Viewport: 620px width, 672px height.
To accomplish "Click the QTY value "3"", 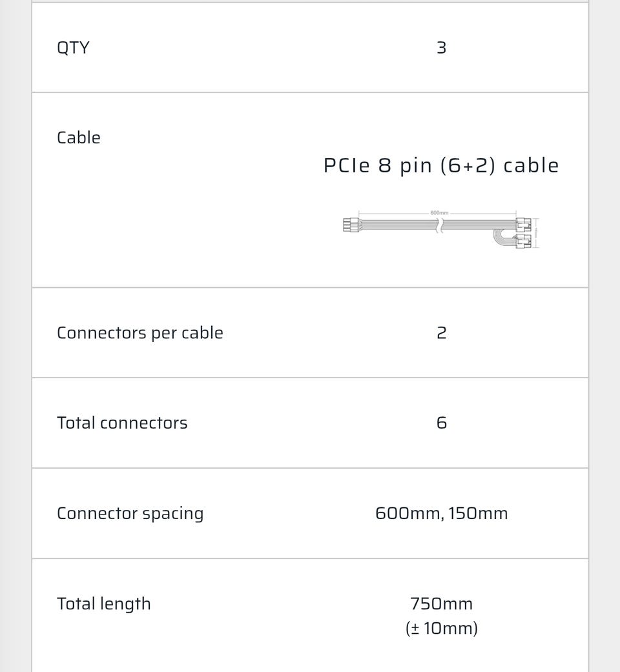I will 441,48.
